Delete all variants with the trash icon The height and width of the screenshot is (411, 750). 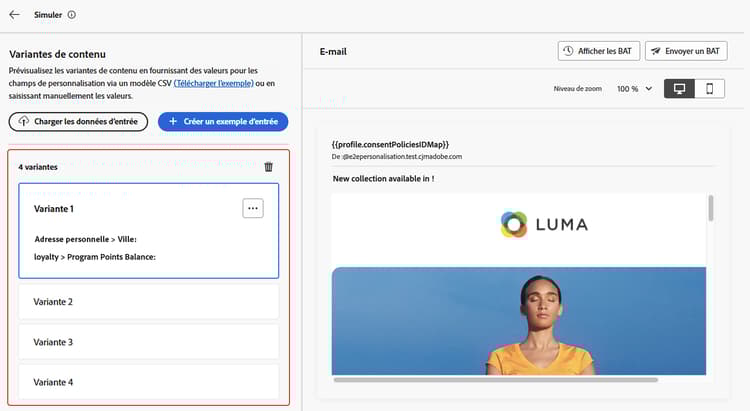point(268,167)
